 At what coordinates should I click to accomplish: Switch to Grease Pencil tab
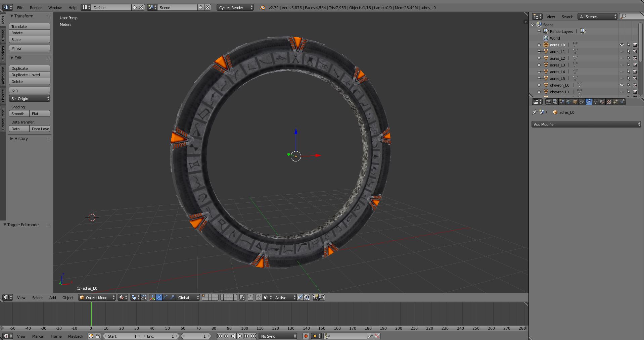[3, 119]
